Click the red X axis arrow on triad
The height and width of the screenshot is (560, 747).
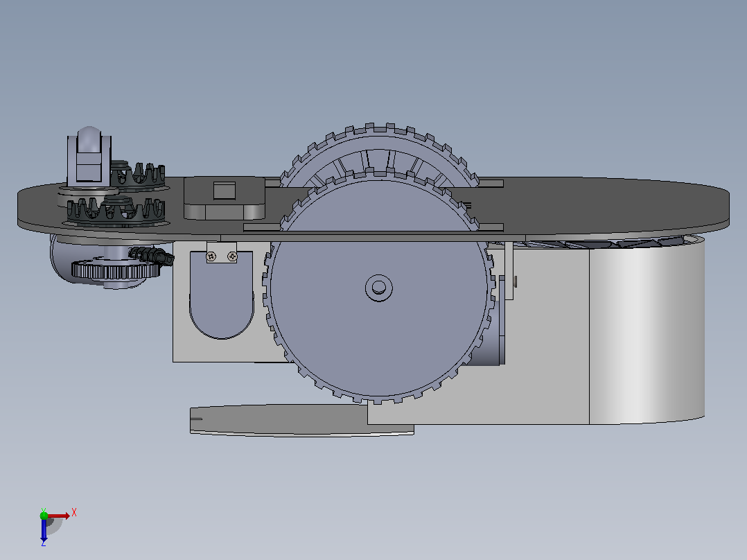click(x=60, y=516)
